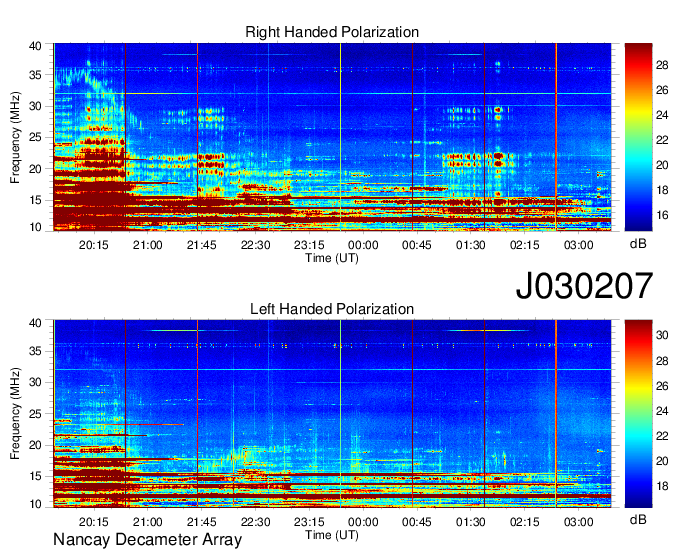Click the 10 frequency tick of the Right Handed plot

click(35, 227)
